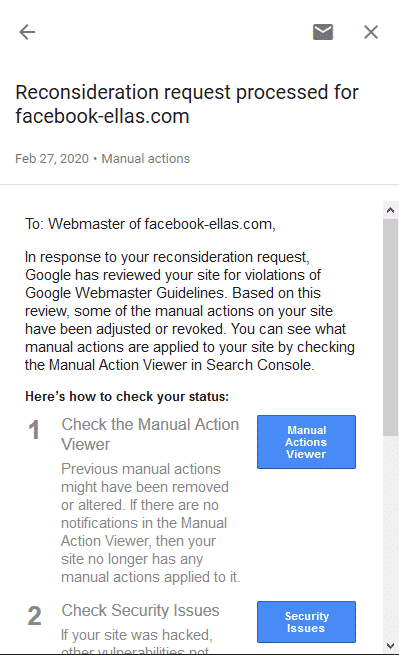The width and height of the screenshot is (399, 655).
Task: Click the 'Manual actions' category label
Action: point(145,159)
